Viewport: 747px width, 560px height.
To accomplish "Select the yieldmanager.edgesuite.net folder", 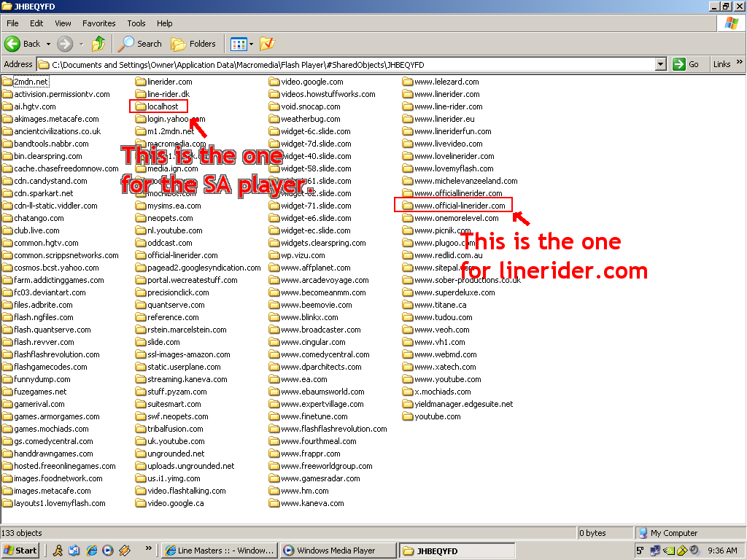I will (458, 404).
